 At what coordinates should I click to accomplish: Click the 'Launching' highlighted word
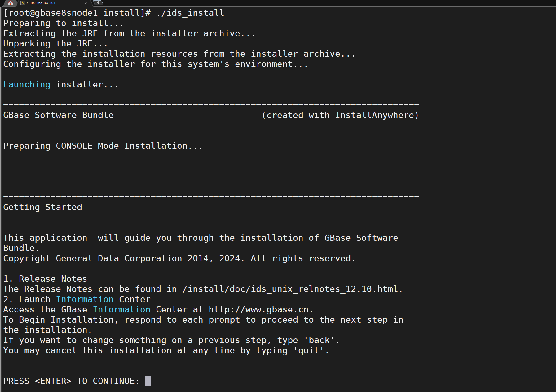27,85
